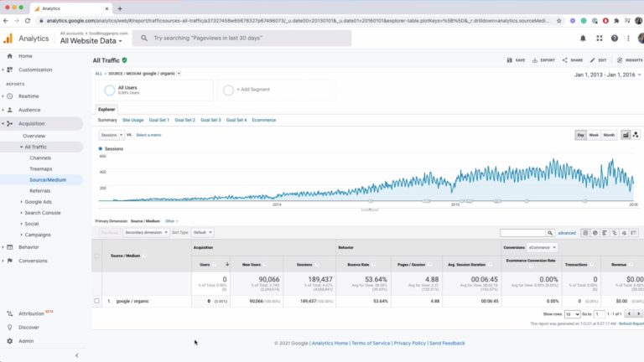
Task: Open the Secondary dimension dropdown
Action: 146,232
